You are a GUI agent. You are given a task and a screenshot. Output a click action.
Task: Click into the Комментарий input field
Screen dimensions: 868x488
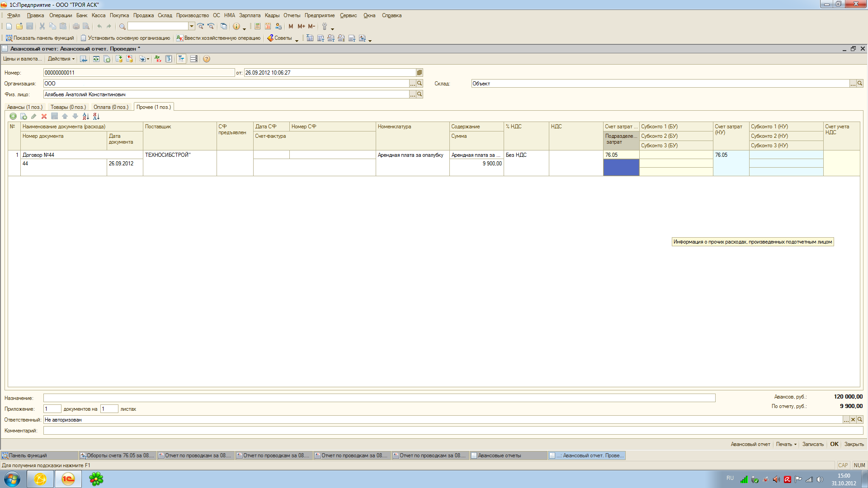(452, 431)
